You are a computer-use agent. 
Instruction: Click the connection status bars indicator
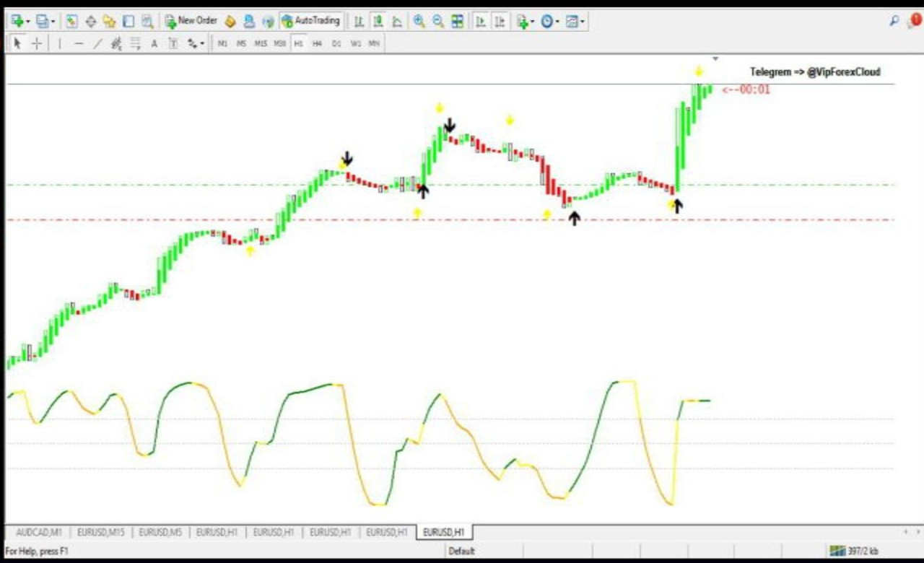pos(837,551)
